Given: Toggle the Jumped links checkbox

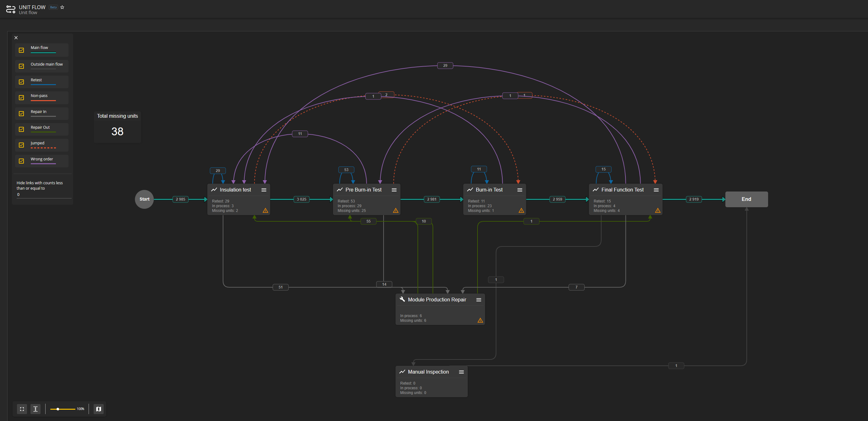Looking at the screenshot, I should [21, 145].
